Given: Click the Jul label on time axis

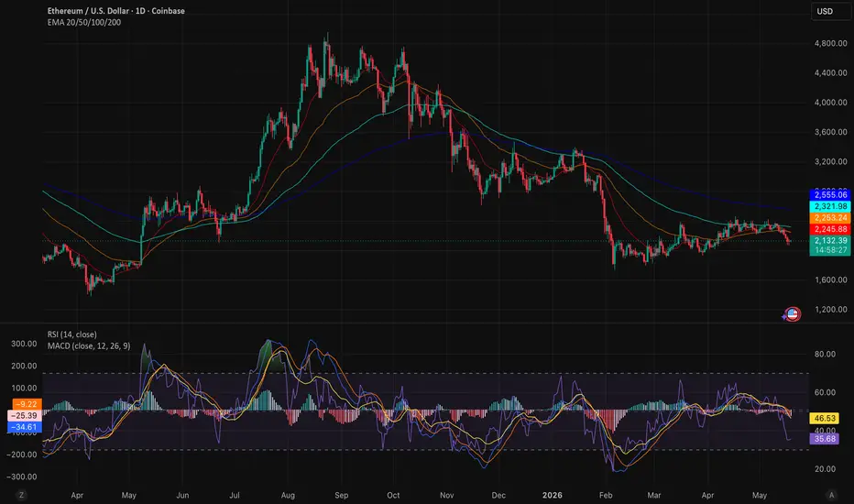Looking at the screenshot, I should pos(235,495).
